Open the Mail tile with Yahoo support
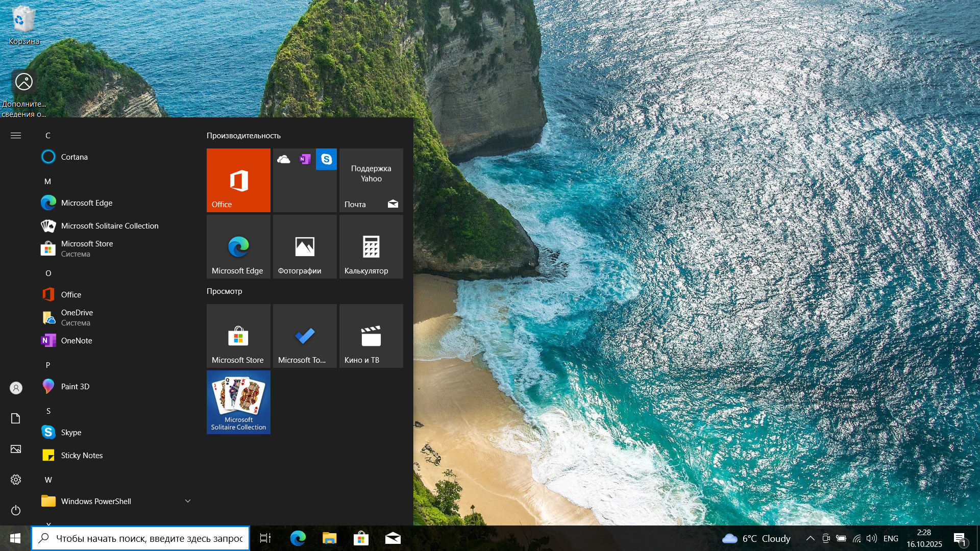This screenshot has height=551, width=980. 371,180
